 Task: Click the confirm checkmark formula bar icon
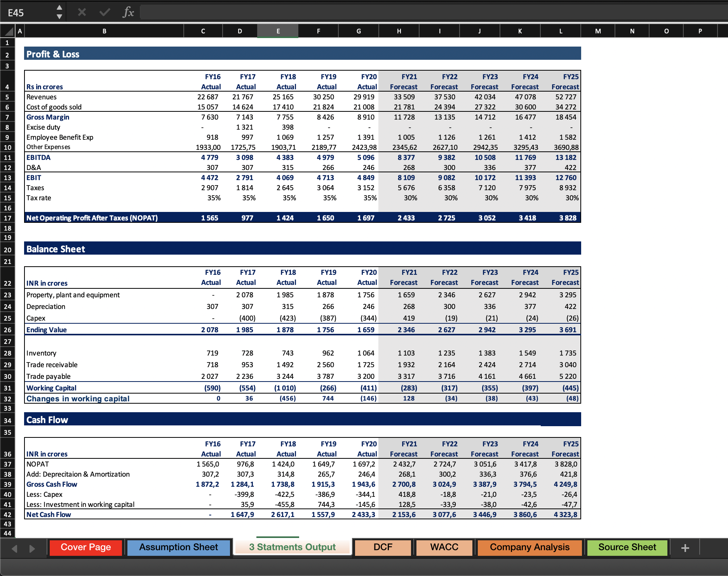pyautogui.click(x=104, y=12)
